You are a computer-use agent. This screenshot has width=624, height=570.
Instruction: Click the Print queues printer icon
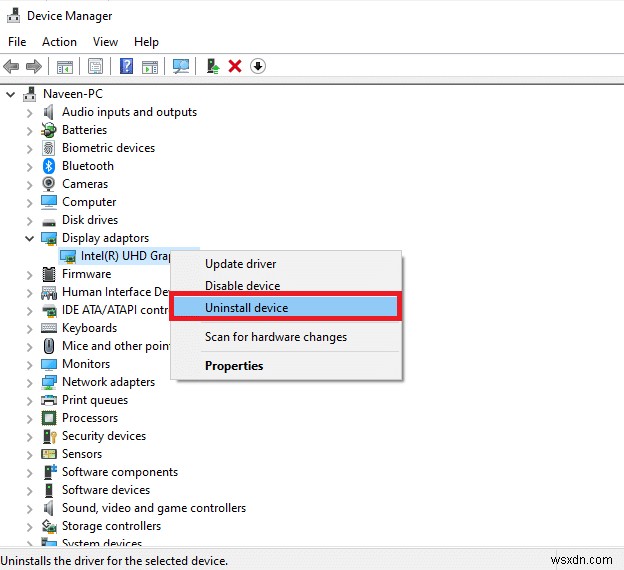point(49,400)
